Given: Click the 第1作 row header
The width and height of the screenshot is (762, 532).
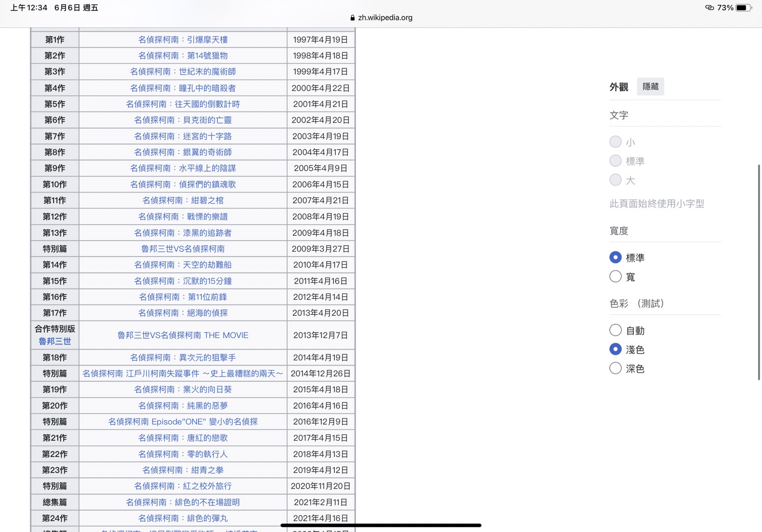Looking at the screenshot, I should [55, 40].
